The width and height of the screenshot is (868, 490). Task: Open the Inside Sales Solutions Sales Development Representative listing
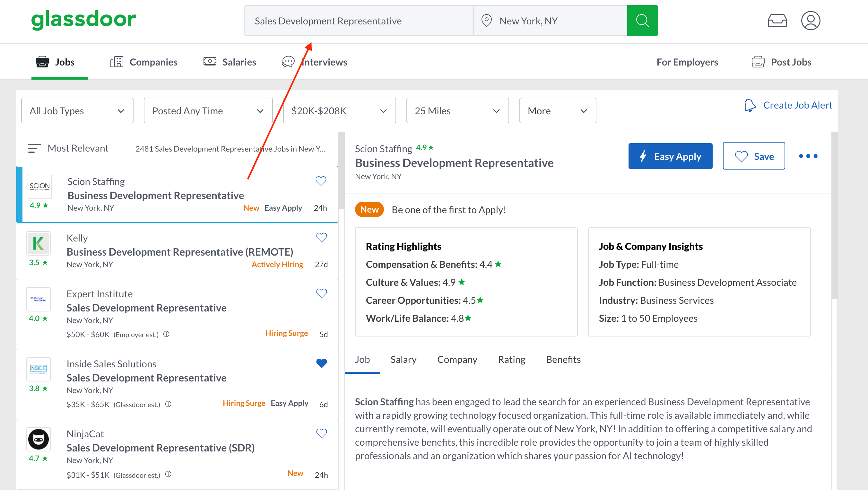click(x=177, y=384)
